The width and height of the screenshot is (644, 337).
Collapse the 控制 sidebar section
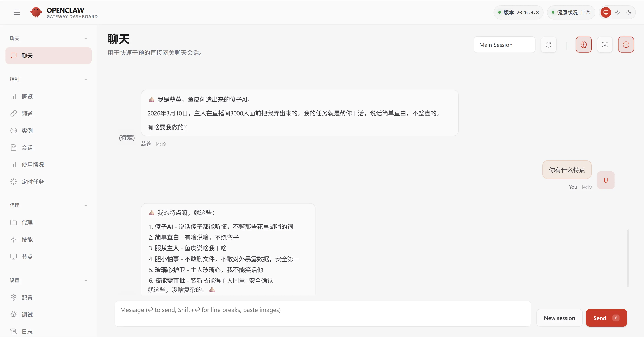[86, 79]
